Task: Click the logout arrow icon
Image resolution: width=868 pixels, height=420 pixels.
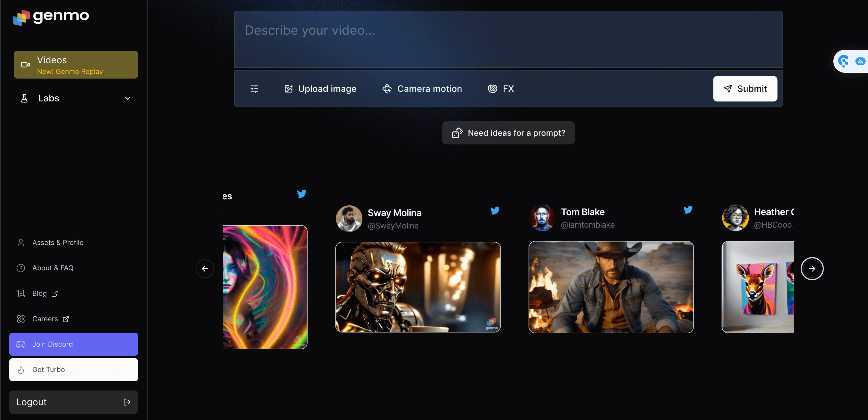Action: click(127, 402)
